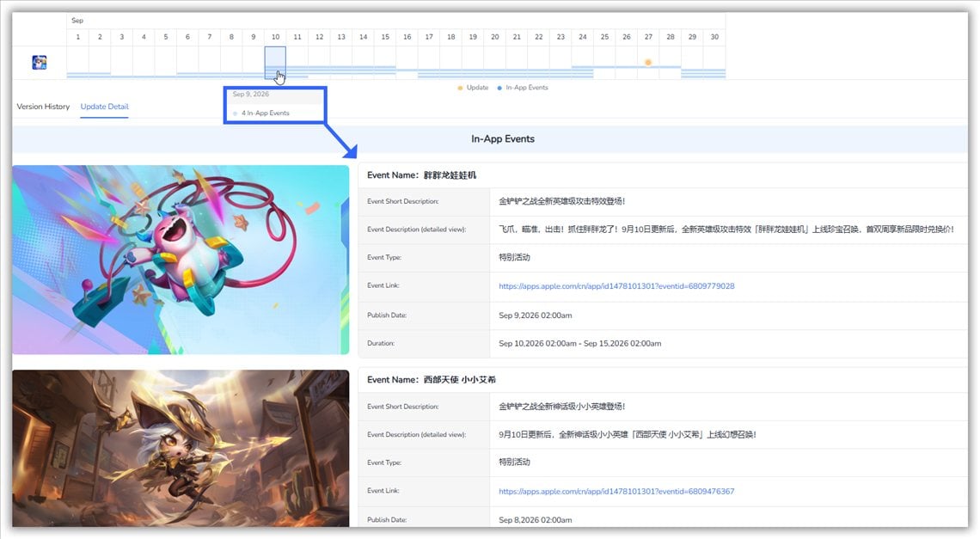This screenshot has width=980, height=539.
Task: Click event name 胖胖龙娃娃机
Action: (x=450, y=175)
